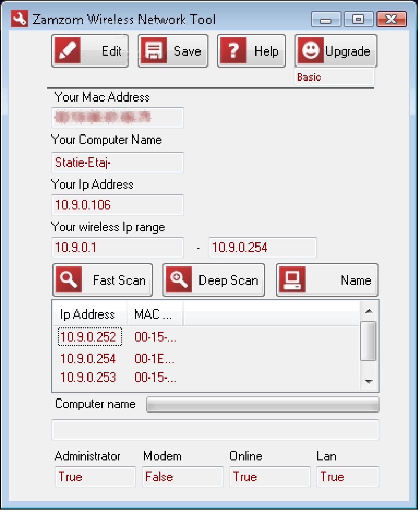Screen dimensions: 420x513
Task: Click the MAC cell 00-1E...
Action: (x=154, y=359)
